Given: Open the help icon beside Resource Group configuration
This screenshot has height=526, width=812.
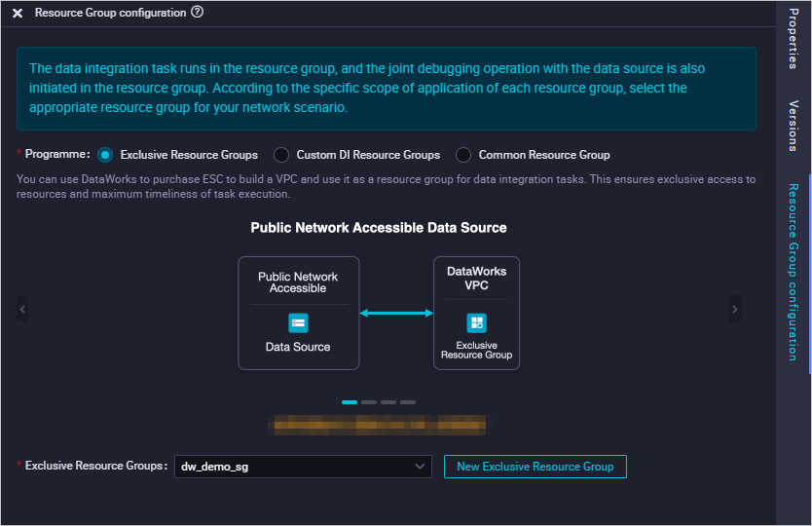Looking at the screenshot, I should point(198,12).
